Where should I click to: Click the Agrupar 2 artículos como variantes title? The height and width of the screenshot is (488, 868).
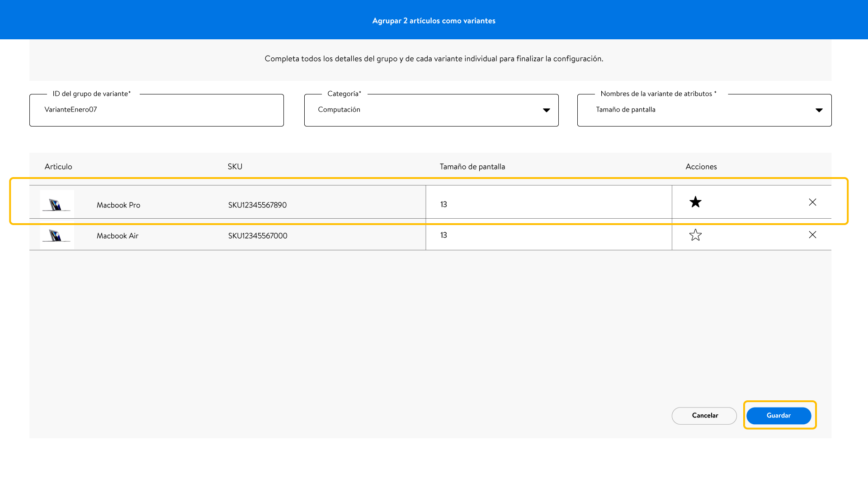click(x=434, y=21)
